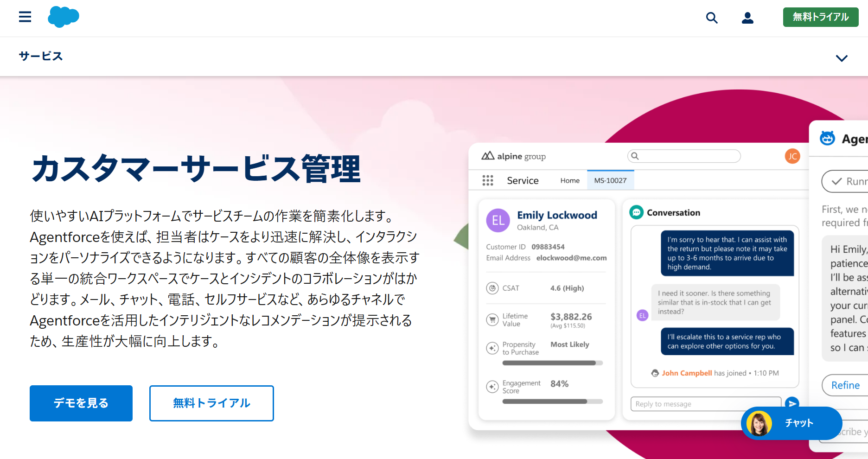Image resolution: width=868 pixels, height=459 pixels.
Task: Click the EL purple profile avatar
Action: (x=498, y=220)
